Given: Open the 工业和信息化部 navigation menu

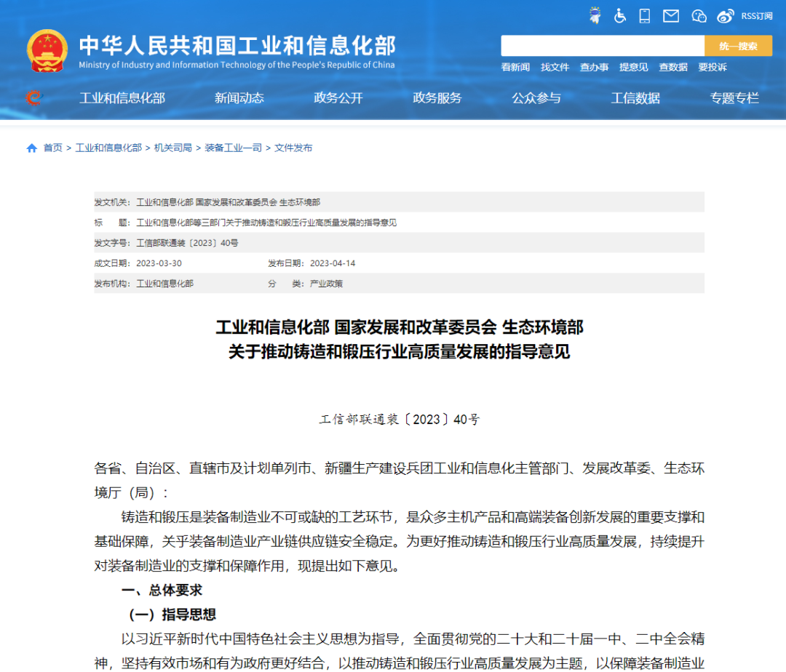Looking at the screenshot, I should click(x=122, y=98).
